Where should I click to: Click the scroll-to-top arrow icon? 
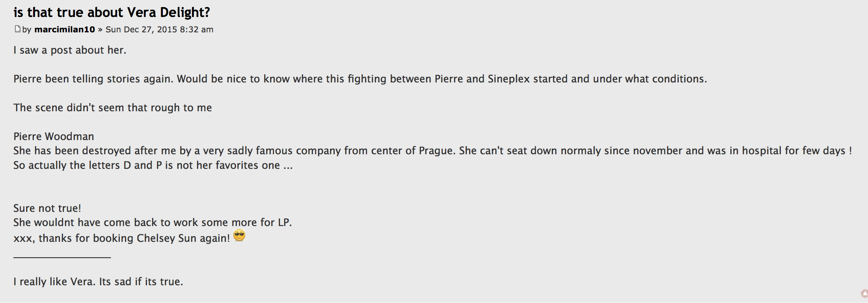click(864, 294)
